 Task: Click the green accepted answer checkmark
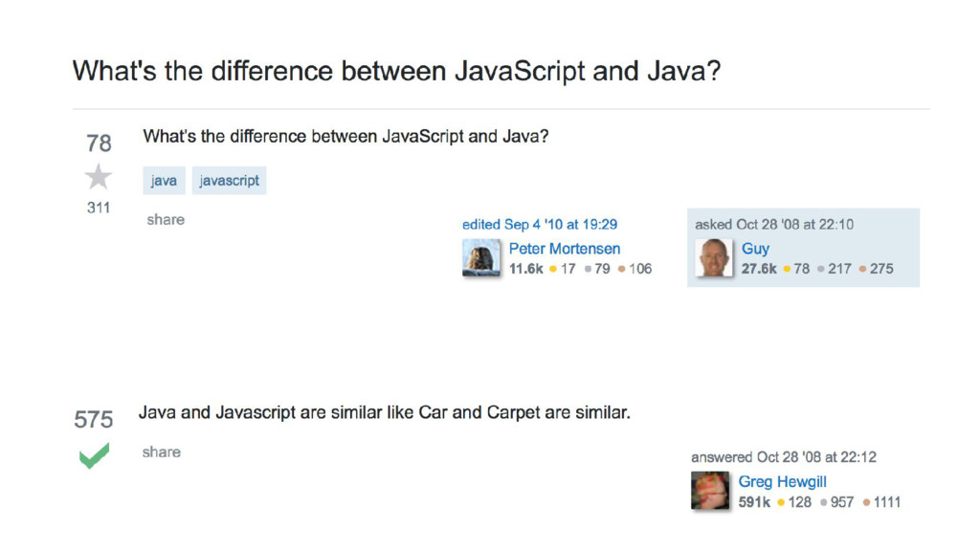point(94,455)
